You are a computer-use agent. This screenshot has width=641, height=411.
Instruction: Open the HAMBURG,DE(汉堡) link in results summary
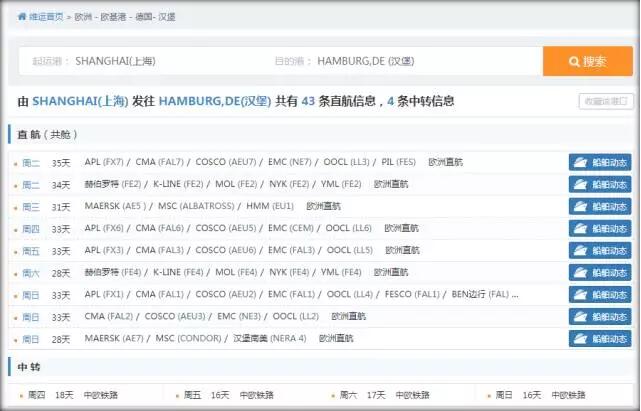215,101
